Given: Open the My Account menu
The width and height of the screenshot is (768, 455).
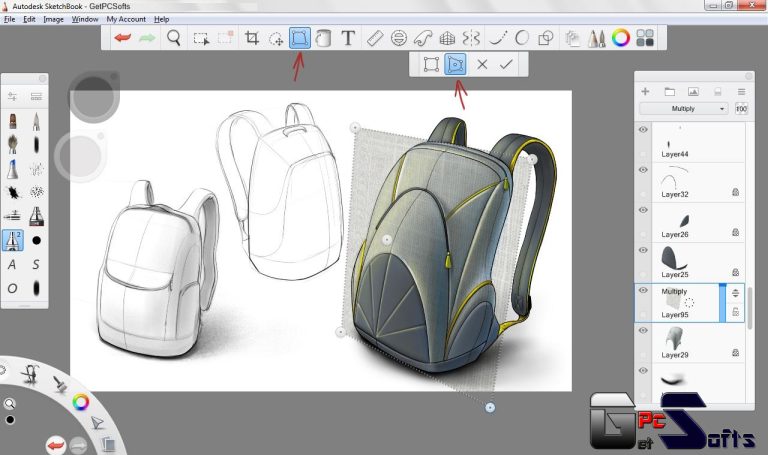Looking at the screenshot, I should point(126,19).
